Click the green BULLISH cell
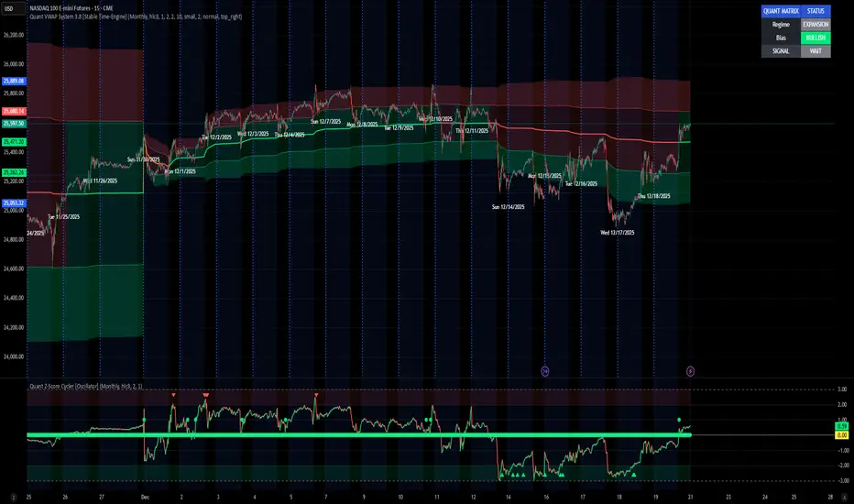854x504 pixels. 816,38
